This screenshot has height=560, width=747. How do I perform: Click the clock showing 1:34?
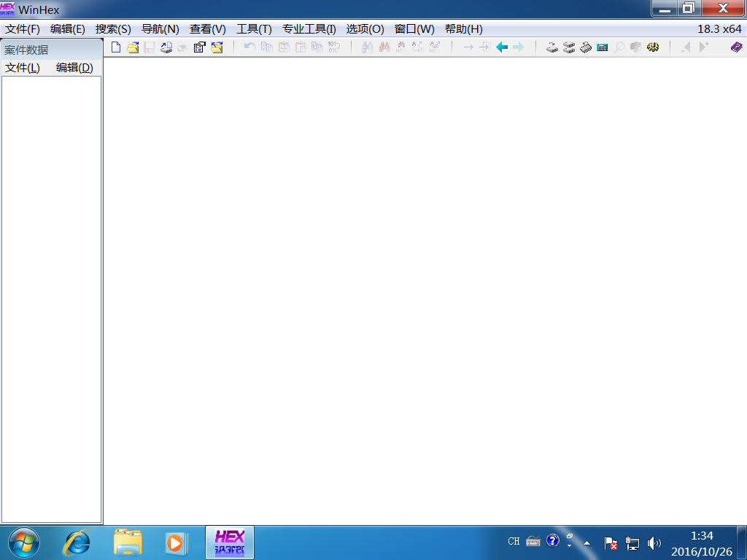tap(702, 543)
